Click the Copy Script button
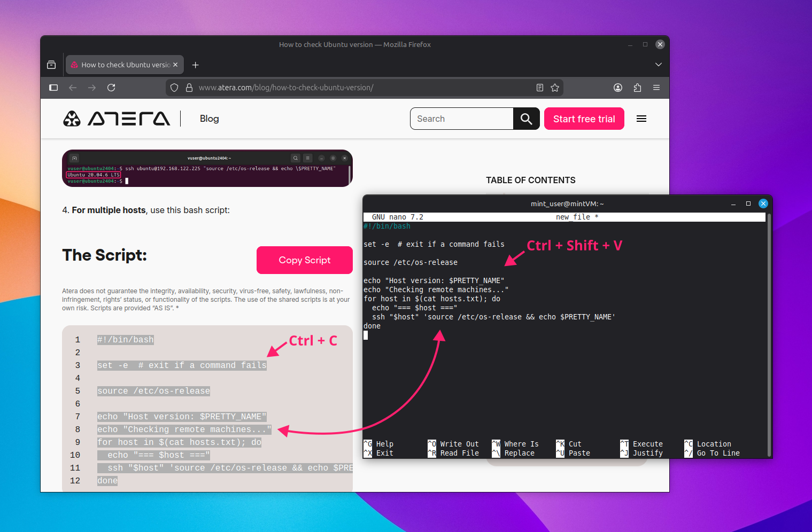 [x=305, y=260]
